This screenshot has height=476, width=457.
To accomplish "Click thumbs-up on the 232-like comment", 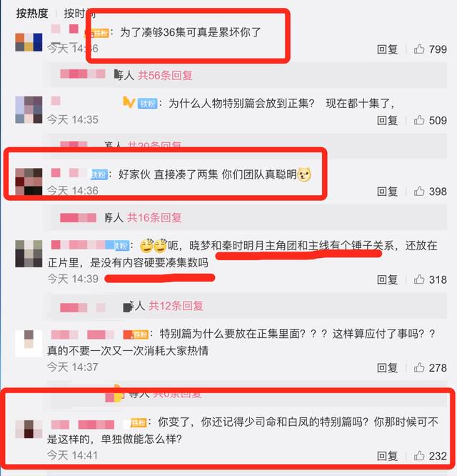I will tap(419, 456).
